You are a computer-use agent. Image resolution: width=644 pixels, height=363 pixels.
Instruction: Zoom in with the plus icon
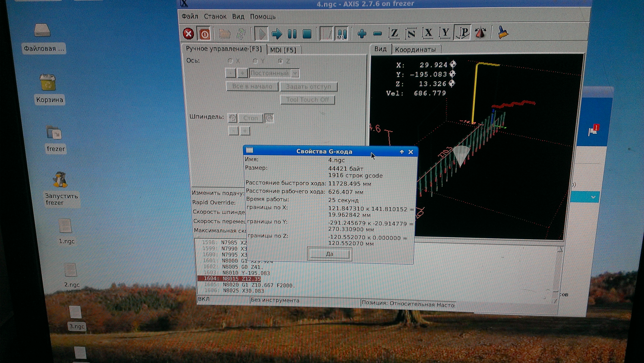362,34
